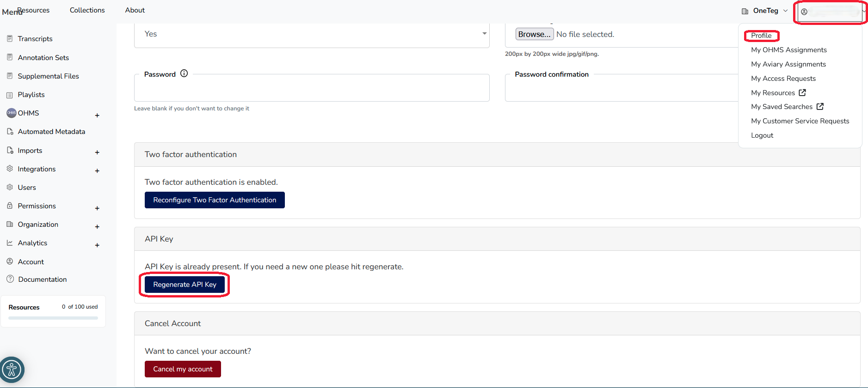Click the Permissions lock icon
The image size is (868, 388).
pyautogui.click(x=10, y=206)
